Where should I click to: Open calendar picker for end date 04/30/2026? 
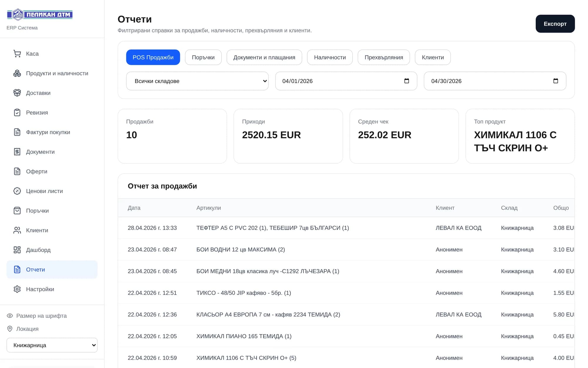coord(555,81)
